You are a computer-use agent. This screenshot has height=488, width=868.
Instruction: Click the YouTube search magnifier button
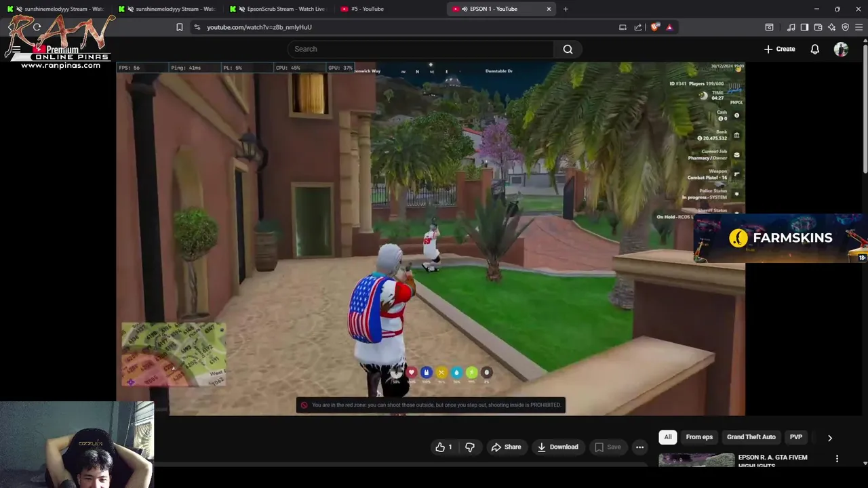[568, 49]
